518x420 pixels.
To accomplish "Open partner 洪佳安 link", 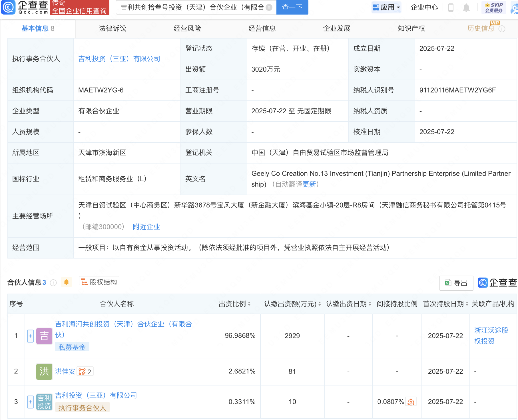I will 65,371.
